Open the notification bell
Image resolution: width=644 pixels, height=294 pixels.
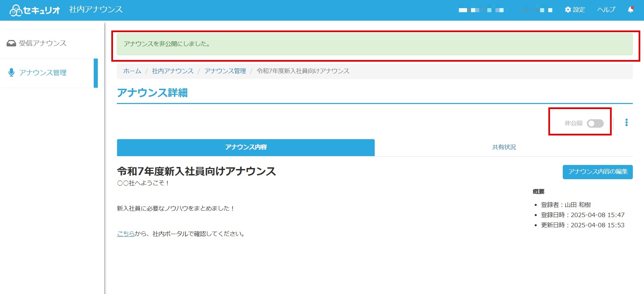tap(630, 9)
